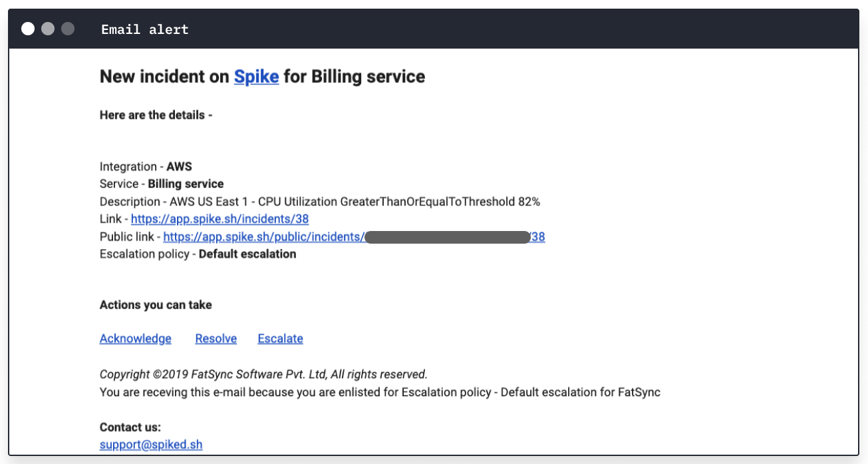The height and width of the screenshot is (464, 868).
Task: Click the 'New incident on' heading text
Action: [x=164, y=77]
